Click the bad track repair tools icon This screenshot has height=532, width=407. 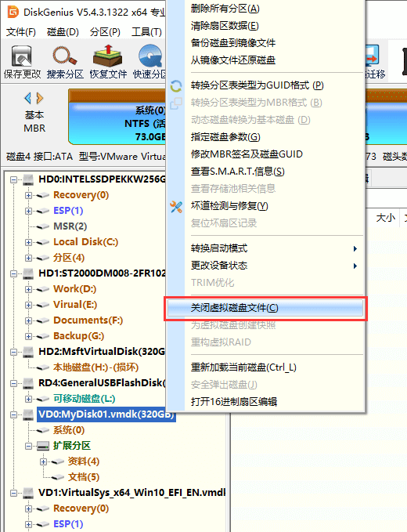176,207
